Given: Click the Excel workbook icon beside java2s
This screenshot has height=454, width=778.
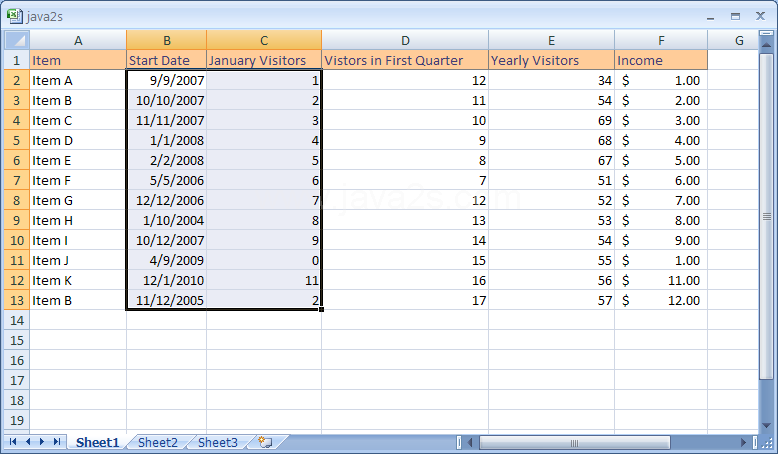Looking at the screenshot, I should (15, 16).
